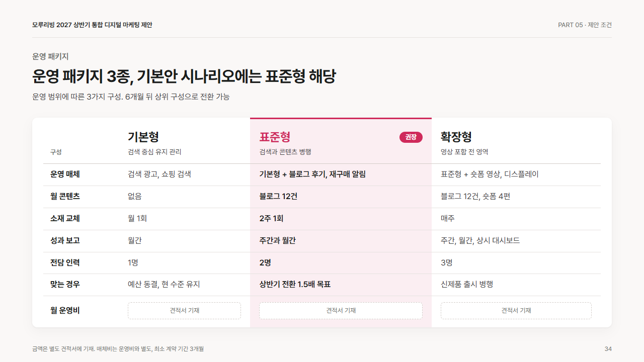Click the '기본형 + 블로그 후기, 재구매 알림' cell

[312, 174]
